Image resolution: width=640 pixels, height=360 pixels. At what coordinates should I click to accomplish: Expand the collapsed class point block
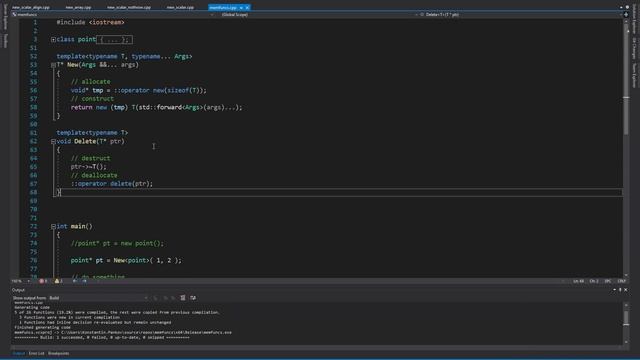53,40
